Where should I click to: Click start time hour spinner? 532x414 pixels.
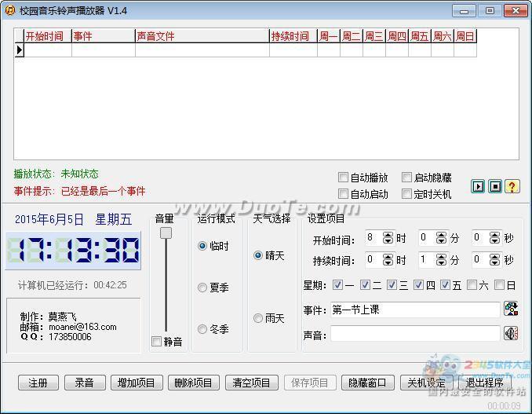(388, 238)
